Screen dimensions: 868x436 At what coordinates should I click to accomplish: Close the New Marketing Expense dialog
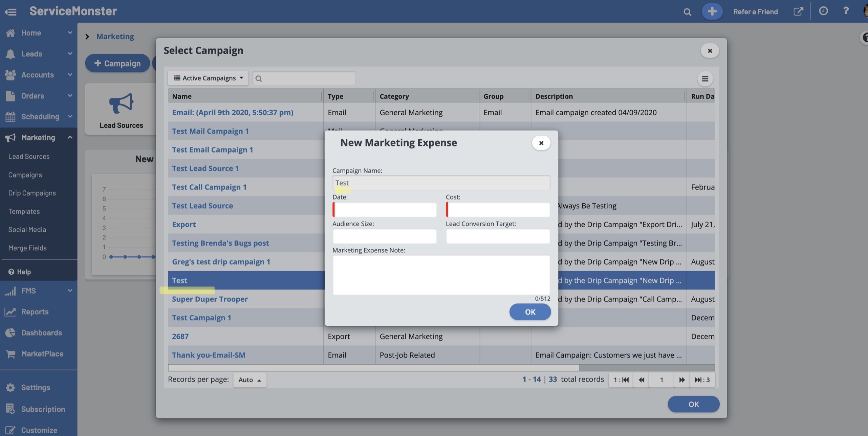[x=541, y=143]
